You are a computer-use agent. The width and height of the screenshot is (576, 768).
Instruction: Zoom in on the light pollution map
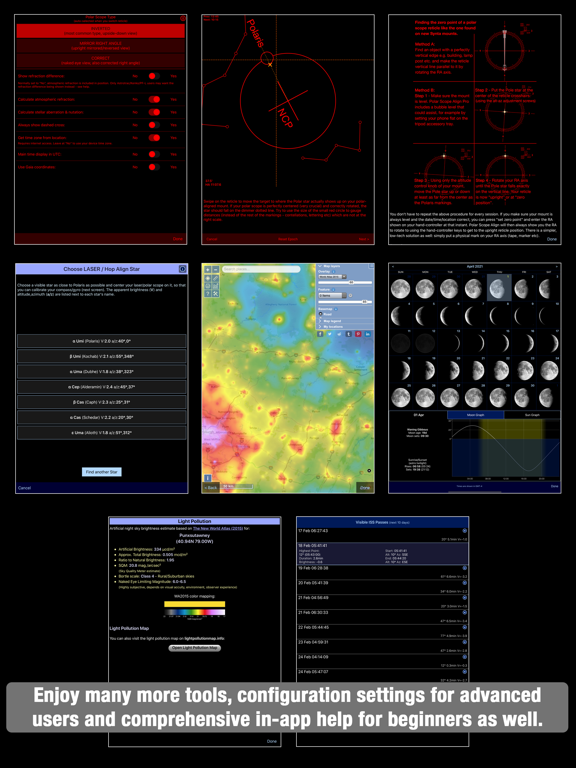point(208,269)
